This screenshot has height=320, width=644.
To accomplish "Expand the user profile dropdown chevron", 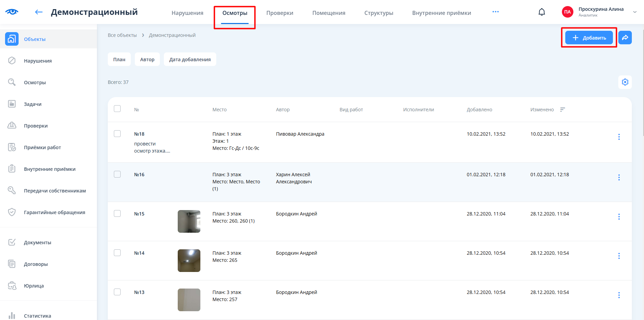I will tap(635, 12).
